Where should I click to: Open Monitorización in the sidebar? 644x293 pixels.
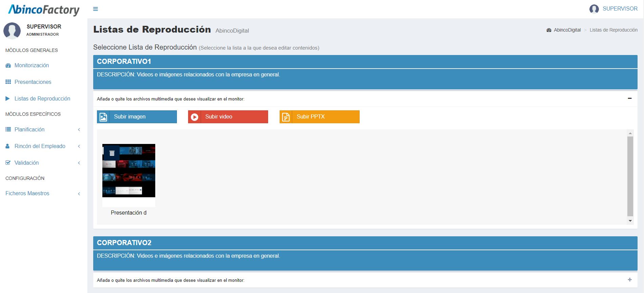(x=32, y=65)
